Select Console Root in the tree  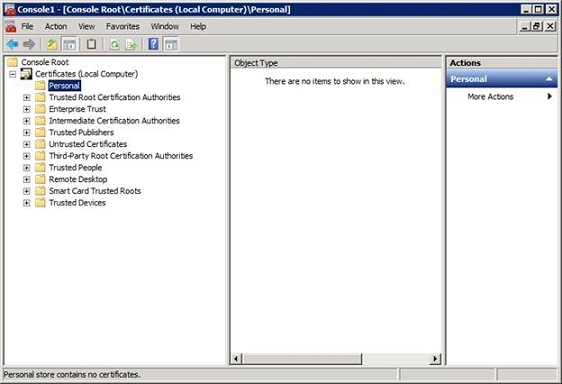point(45,62)
